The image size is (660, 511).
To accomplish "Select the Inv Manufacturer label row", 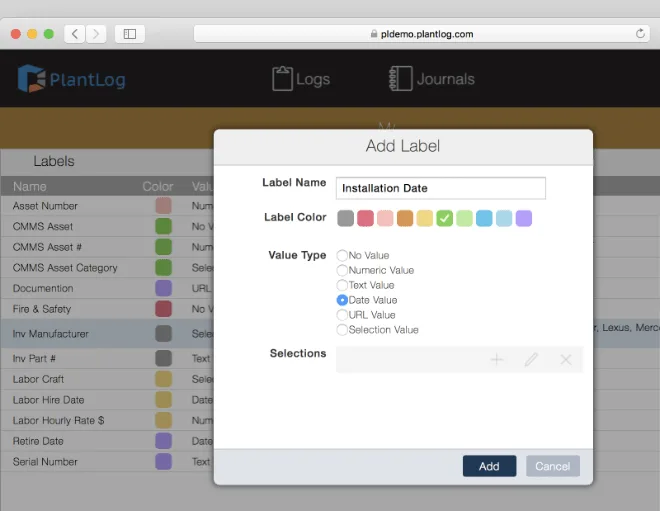I will click(x=107, y=334).
